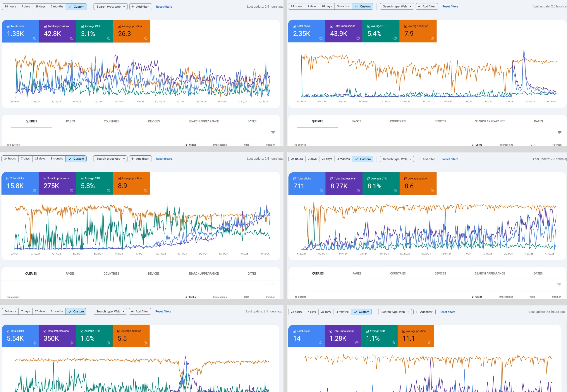Click Position column header in the 711 clicks panel
Image resolution: width=567 pixels, height=392 pixels.
(556, 297)
